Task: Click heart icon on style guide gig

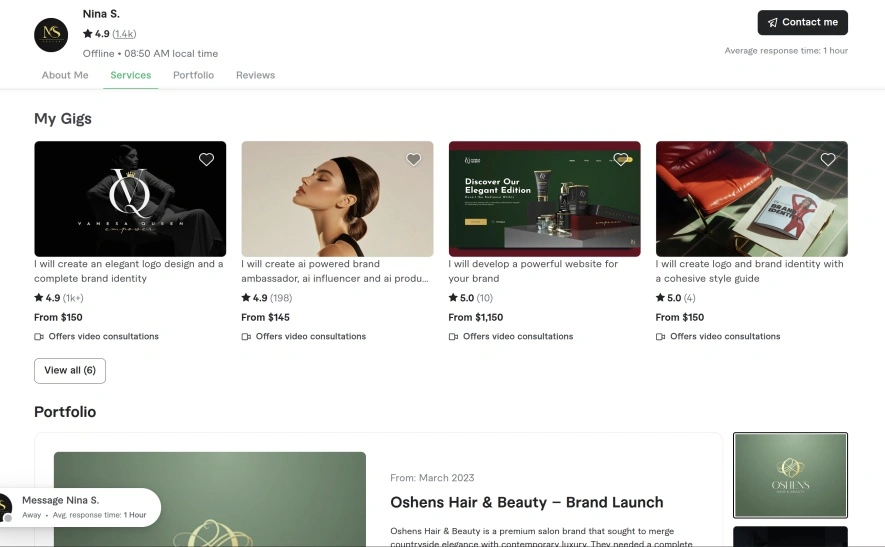Action: [828, 160]
